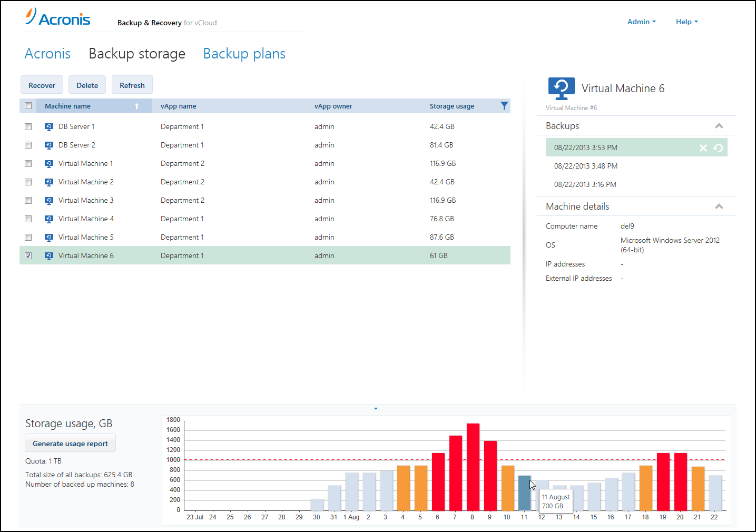The image size is (756, 532).
Task: Click the Acronis logo
Action: (57, 17)
